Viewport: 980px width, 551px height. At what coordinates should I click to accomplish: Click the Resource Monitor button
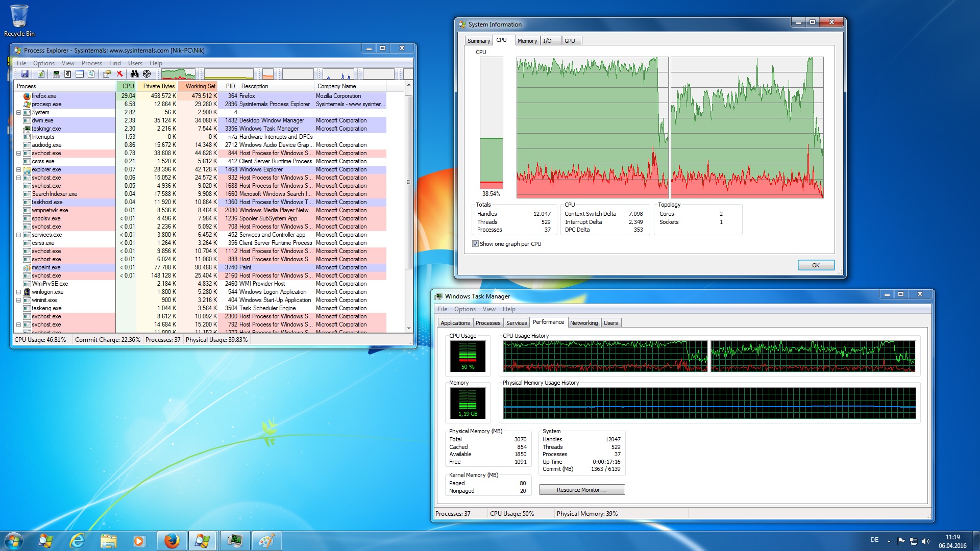[581, 490]
